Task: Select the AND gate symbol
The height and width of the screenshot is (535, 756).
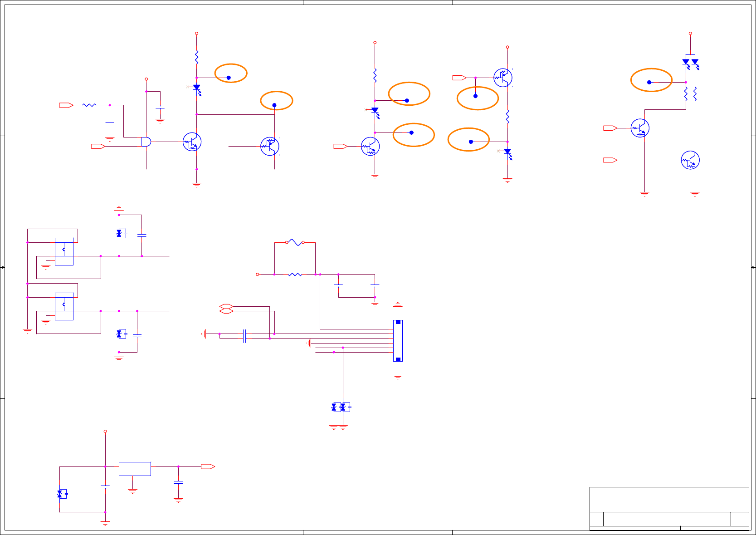Action: pos(146,142)
